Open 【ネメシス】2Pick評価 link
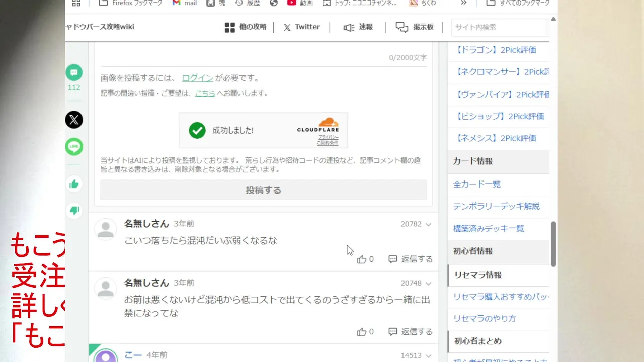 click(x=496, y=138)
